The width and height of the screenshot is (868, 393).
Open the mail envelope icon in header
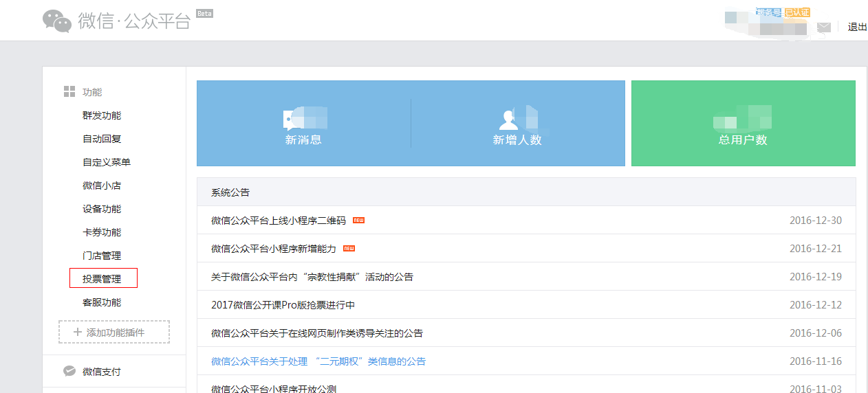pos(823,27)
